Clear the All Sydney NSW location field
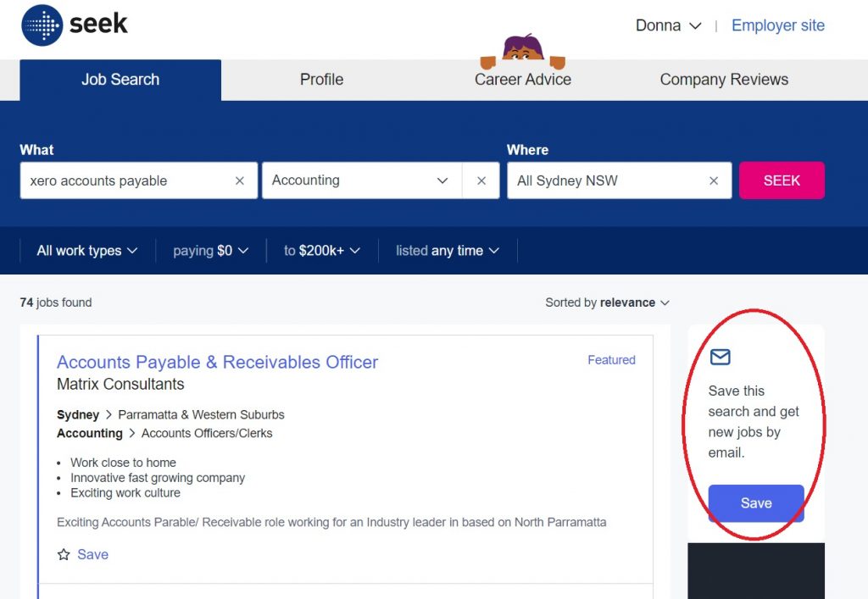The height and width of the screenshot is (599, 868). click(x=714, y=180)
